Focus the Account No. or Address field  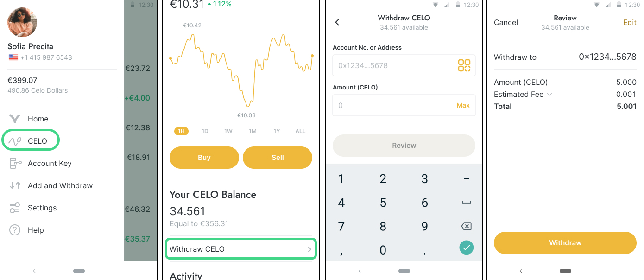pyautogui.click(x=404, y=65)
